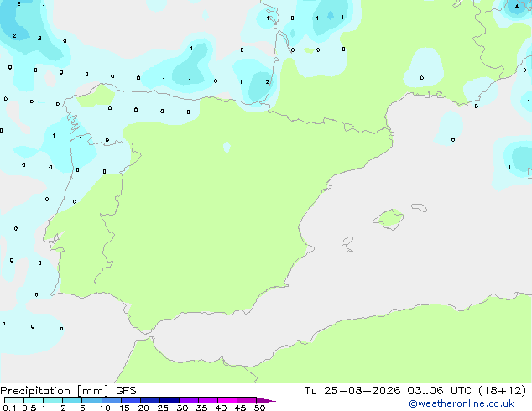Pick the legend swatch between 10 and 15
The height and width of the screenshot is (411, 532).
[111, 400]
